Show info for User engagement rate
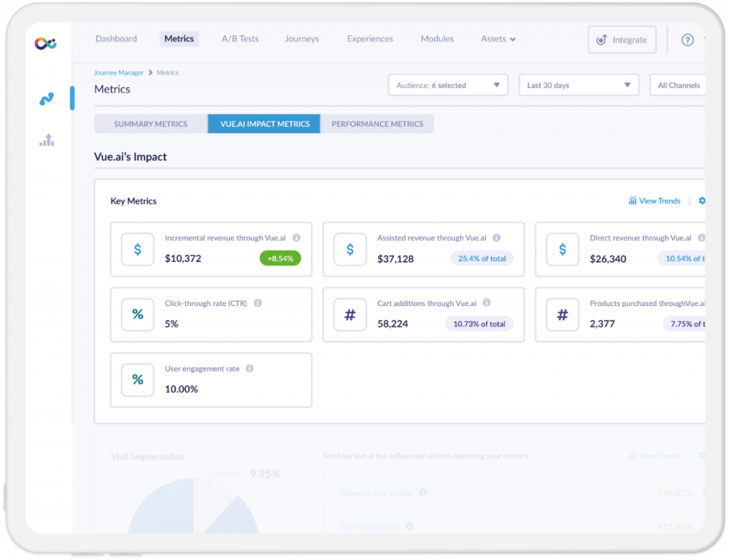 coord(250,369)
